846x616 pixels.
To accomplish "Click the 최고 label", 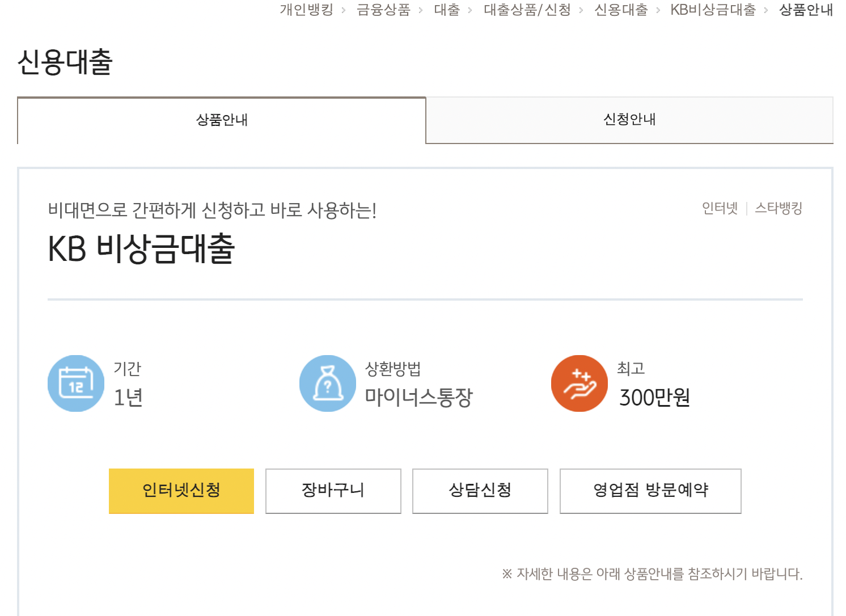I will pyautogui.click(x=631, y=369).
